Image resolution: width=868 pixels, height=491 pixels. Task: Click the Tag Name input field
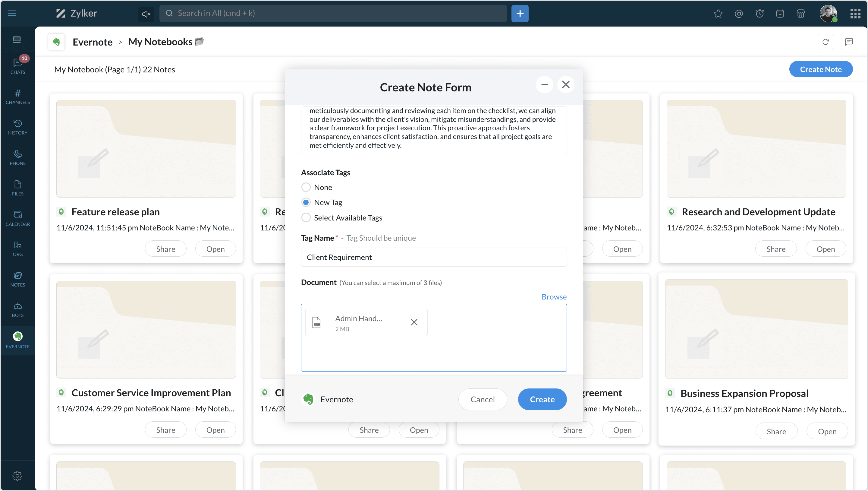pyautogui.click(x=434, y=257)
